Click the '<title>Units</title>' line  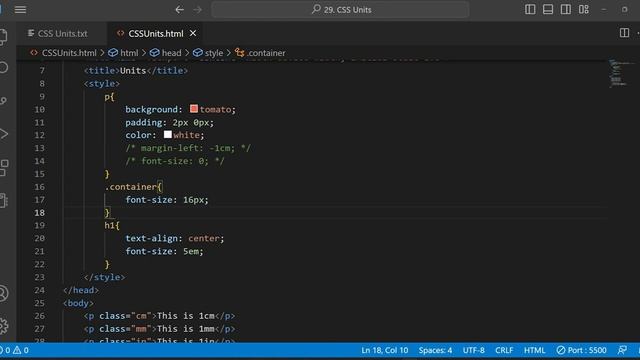click(136, 71)
